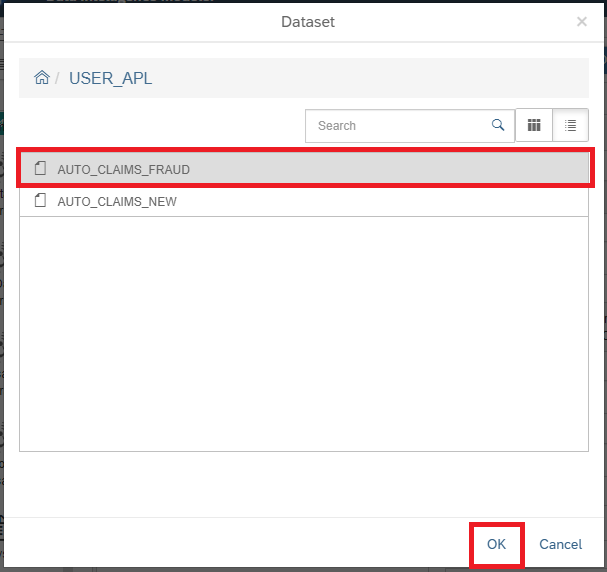Open the USER_APL breadcrumb folder
607x572 pixels.
110,78
